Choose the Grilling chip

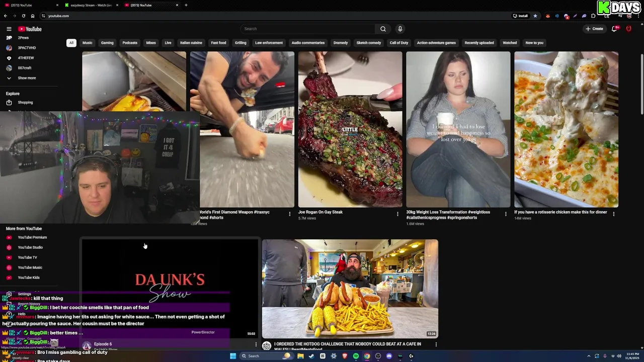tap(240, 43)
